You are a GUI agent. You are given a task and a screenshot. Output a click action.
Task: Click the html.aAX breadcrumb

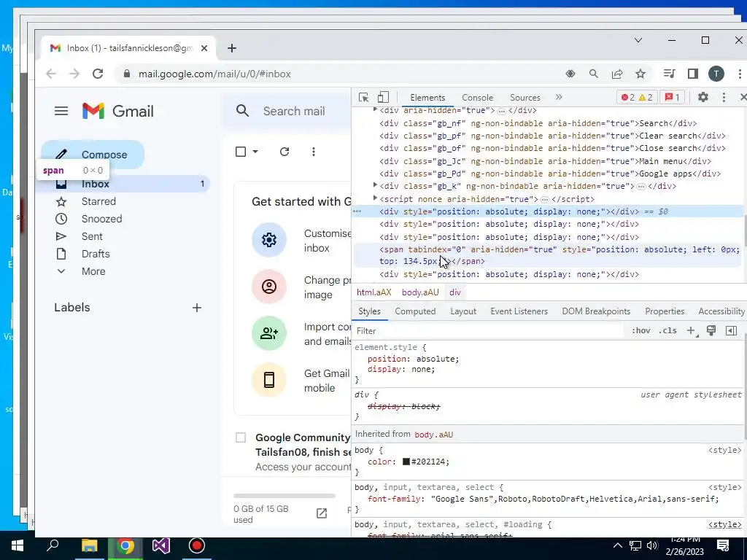pyautogui.click(x=374, y=292)
